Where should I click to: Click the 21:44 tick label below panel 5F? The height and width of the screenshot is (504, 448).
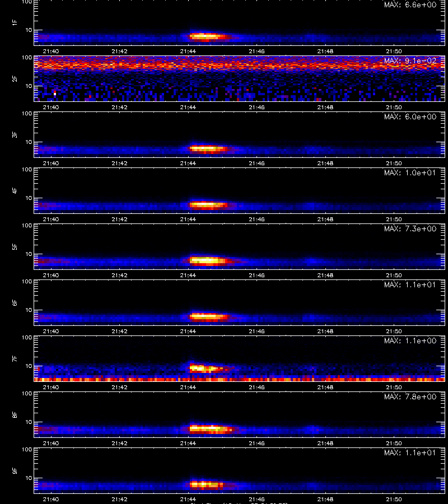[188, 275]
